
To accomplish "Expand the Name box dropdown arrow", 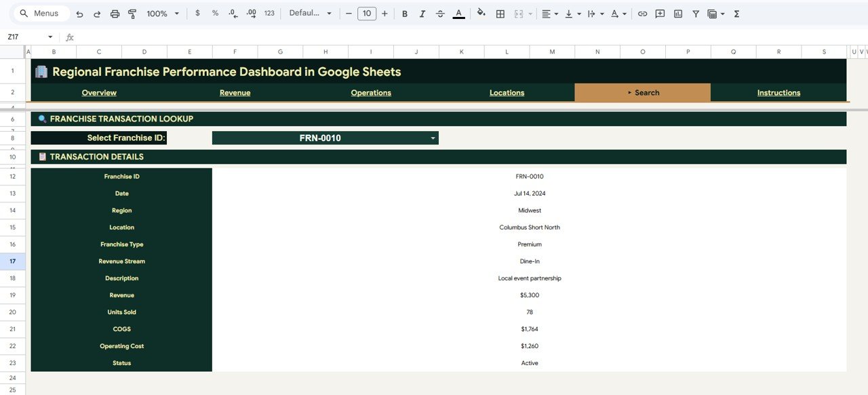I will click(x=50, y=37).
